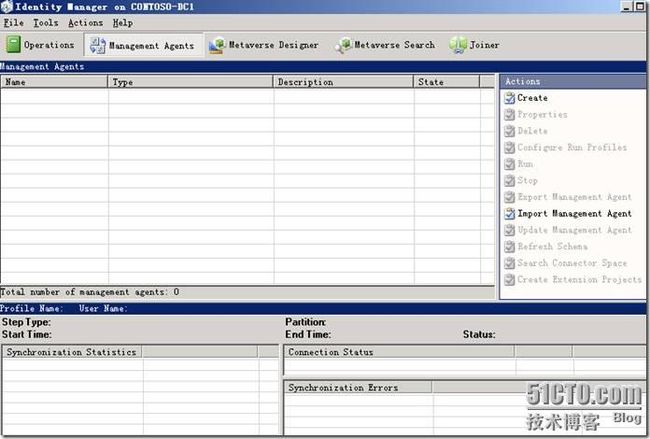Click the Identity Manager title bar icon
This screenshot has width=650, height=439.
click(7, 7)
